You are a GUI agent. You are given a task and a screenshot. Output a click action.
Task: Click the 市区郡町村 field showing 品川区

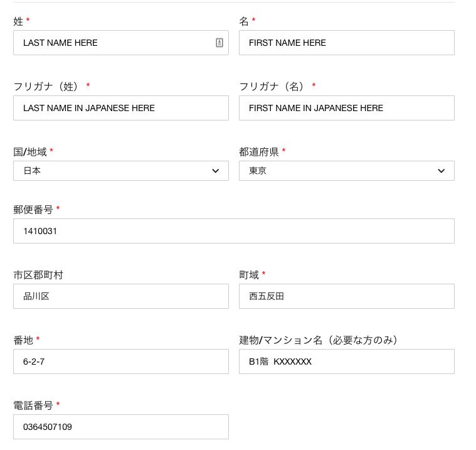coord(121,296)
